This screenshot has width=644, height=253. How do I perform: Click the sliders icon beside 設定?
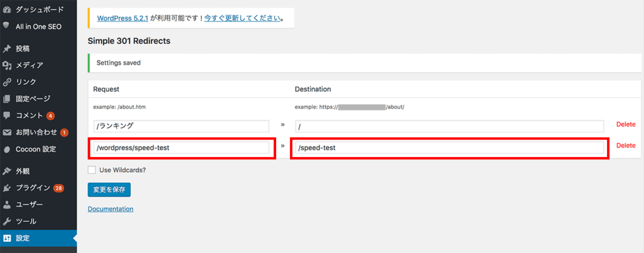[x=6, y=238]
